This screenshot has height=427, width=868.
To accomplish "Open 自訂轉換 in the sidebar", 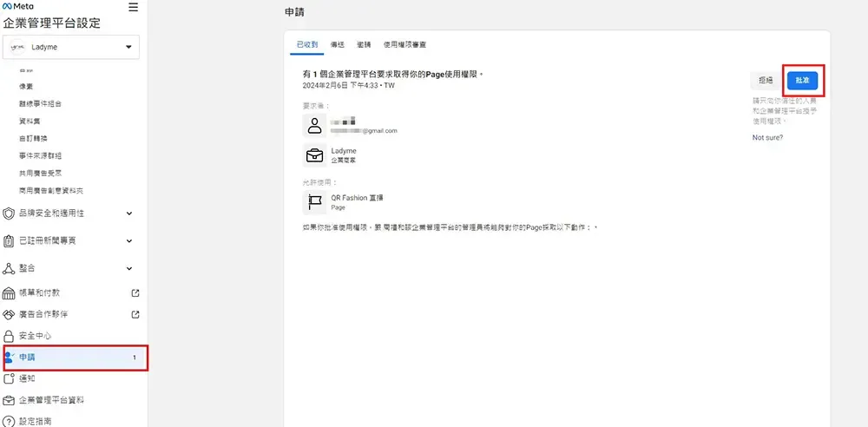I will pos(33,139).
